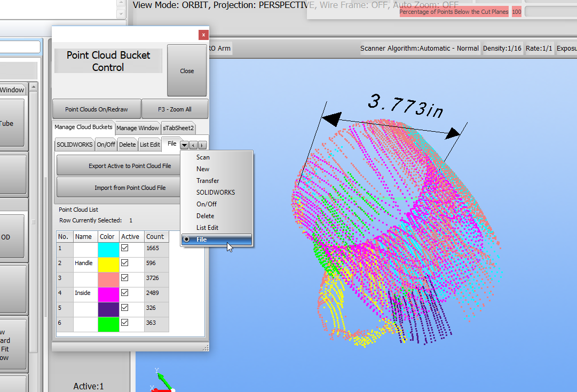Open Scanner Algorithm Automatic - Normal setting
Image resolution: width=577 pixels, height=392 pixels.
point(419,49)
